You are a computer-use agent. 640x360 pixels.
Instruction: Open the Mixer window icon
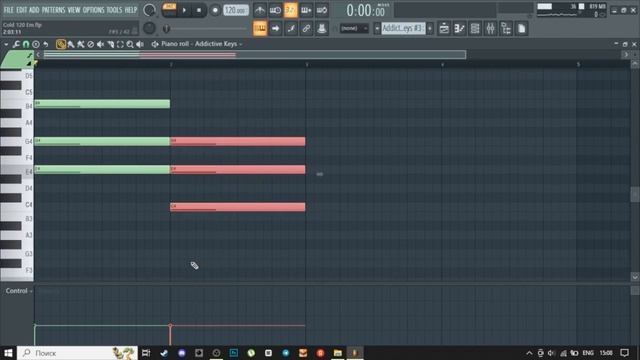[x=490, y=28]
